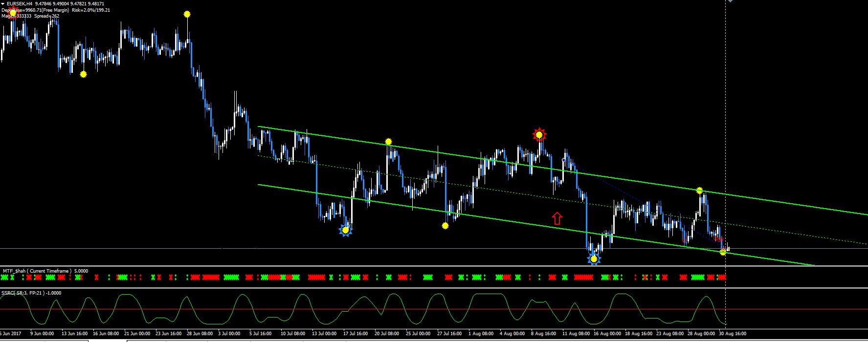Screen dimensions: 868x342
Task: Click the 1 Aug 08:00 time label
Action: (x=481, y=334)
